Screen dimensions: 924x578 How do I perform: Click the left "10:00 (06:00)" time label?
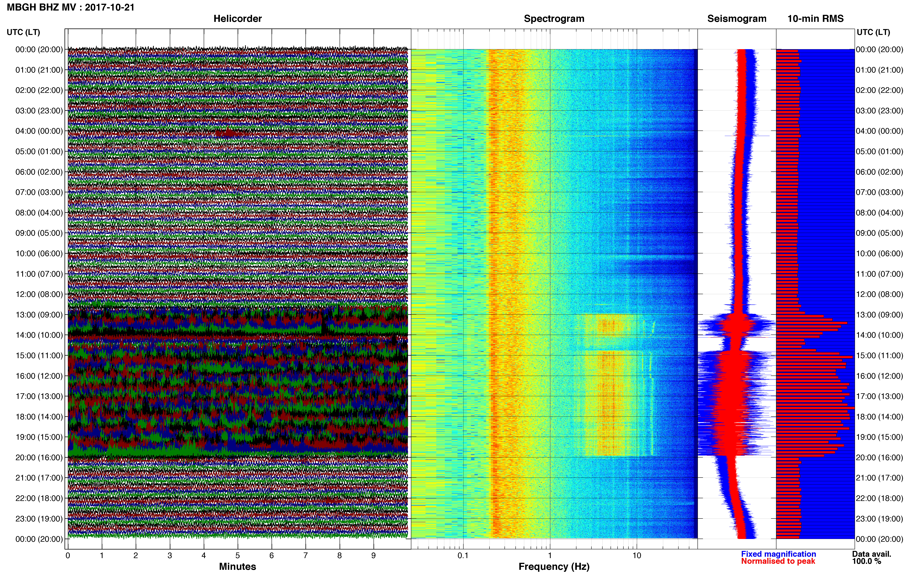[39, 253]
